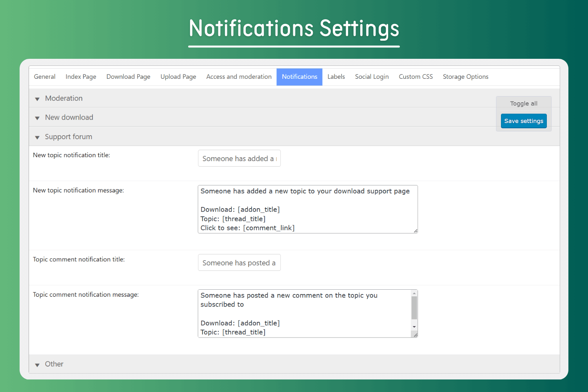The width and height of the screenshot is (588, 392).
Task: Click the 'Topic comment notification message:' label
Action: [x=86, y=295]
